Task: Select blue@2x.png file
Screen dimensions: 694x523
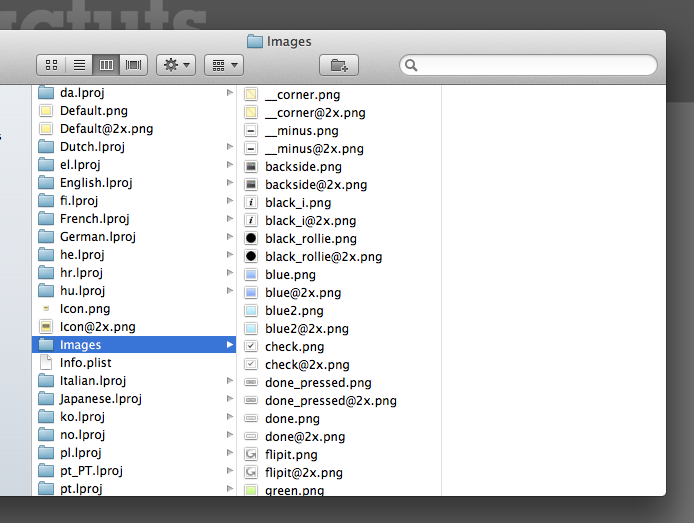Action: tap(339, 292)
